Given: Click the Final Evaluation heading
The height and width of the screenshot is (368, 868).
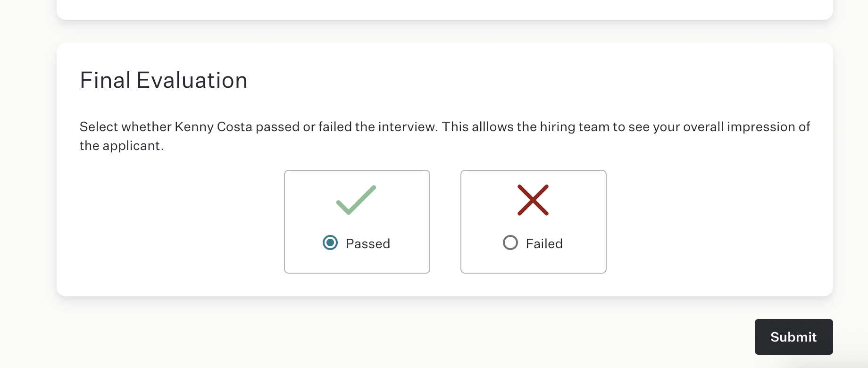Looking at the screenshot, I should [164, 80].
